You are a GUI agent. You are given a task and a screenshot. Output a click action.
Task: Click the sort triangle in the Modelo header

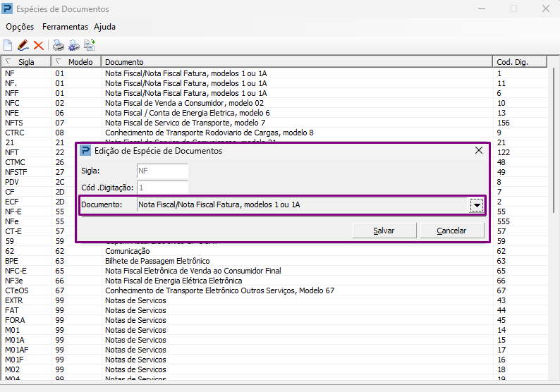coord(59,61)
